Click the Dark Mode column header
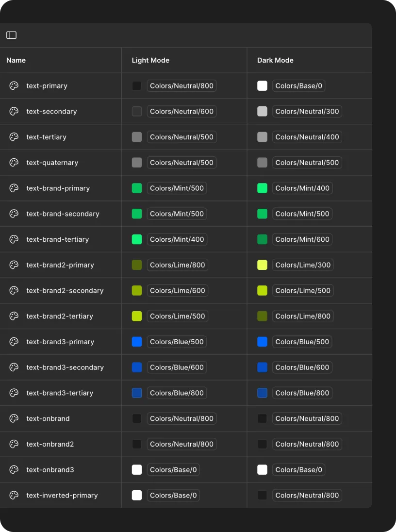The image size is (396, 532). pyautogui.click(x=275, y=60)
